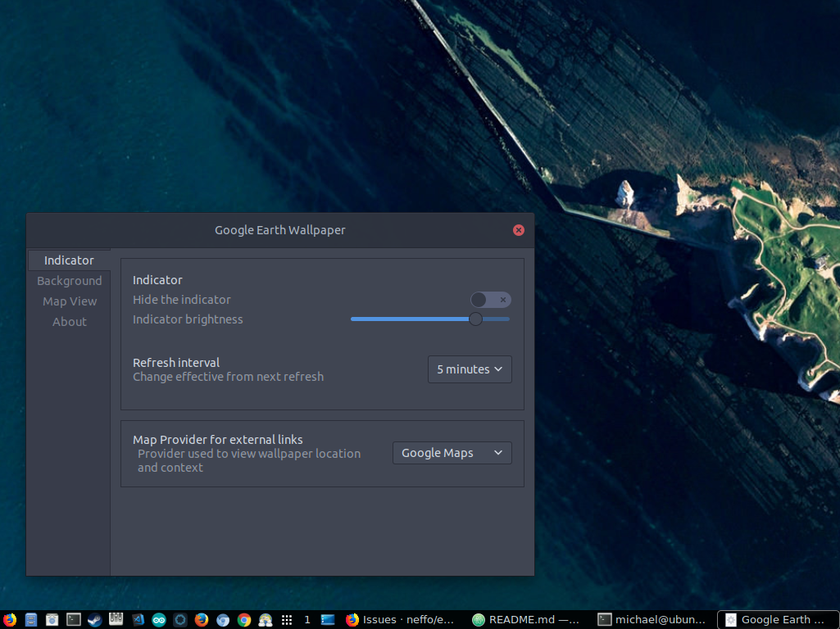Click the Hide the indicator label
The width and height of the screenshot is (840, 629).
coord(182,300)
